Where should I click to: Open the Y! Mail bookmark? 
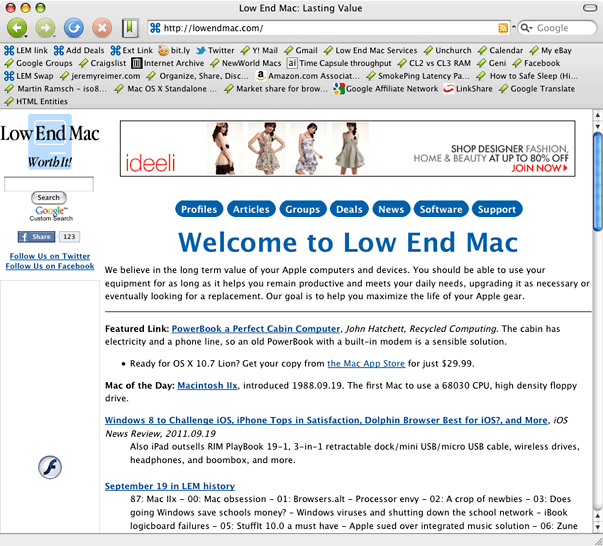(x=259, y=50)
